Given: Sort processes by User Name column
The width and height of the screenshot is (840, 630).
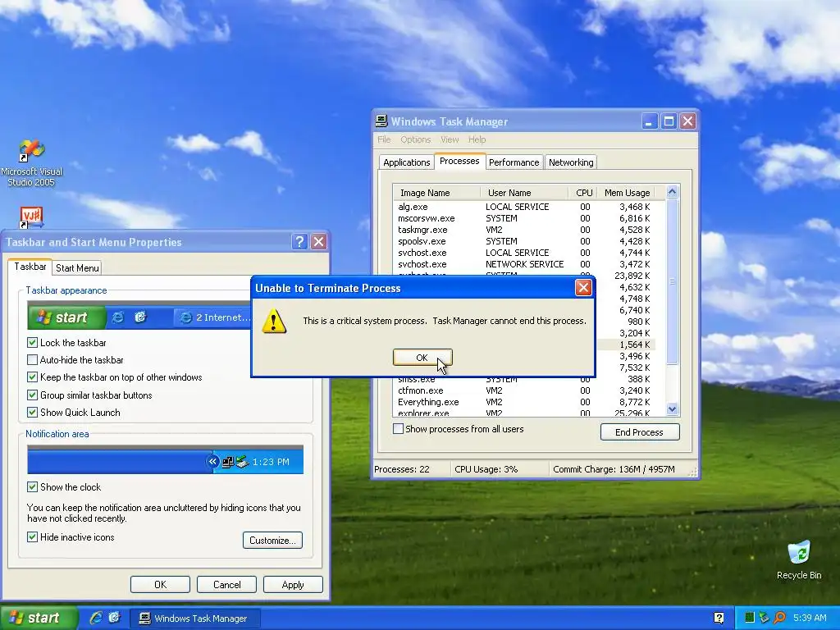Looking at the screenshot, I should (524, 192).
